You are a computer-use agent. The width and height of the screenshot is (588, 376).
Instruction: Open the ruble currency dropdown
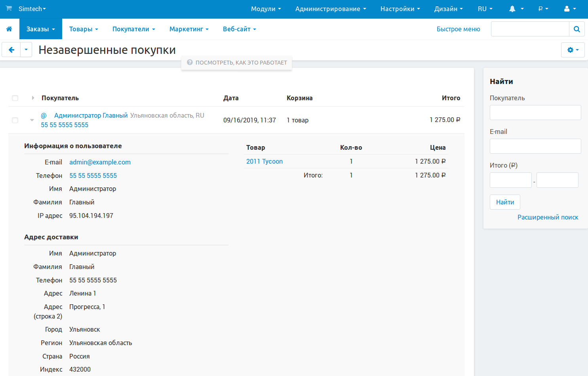point(543,9)
